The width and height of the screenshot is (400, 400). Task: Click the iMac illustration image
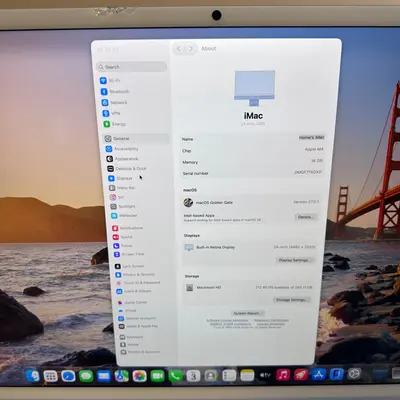(x=255, y=88)
